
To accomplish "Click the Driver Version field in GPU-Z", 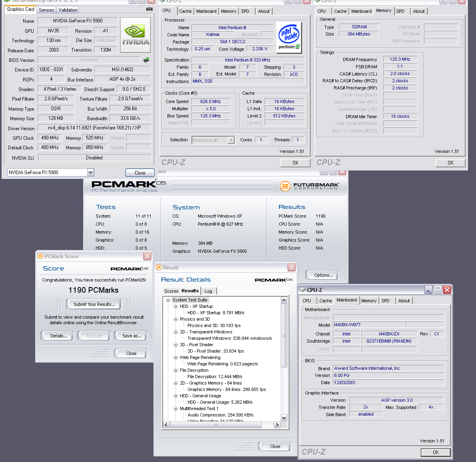I will pos(94,128).
